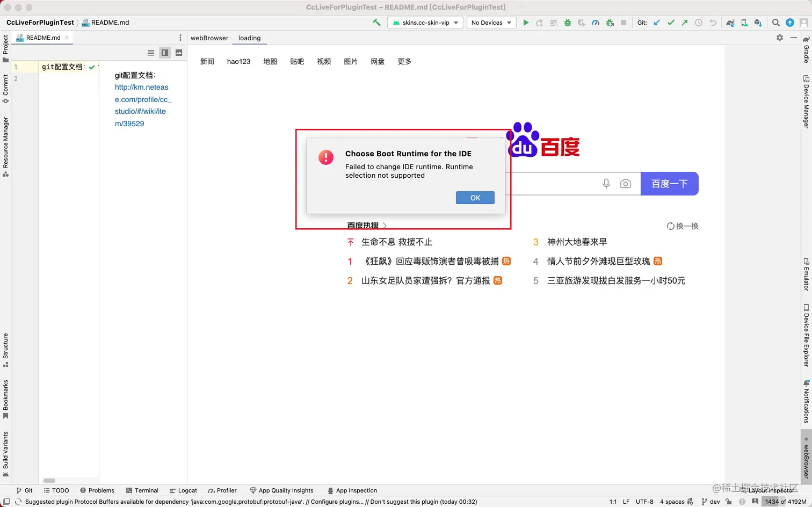This screenshot has height=507, width=812.
Task: Click the 新闻 link on Baidu
Action: click(207, 61)
